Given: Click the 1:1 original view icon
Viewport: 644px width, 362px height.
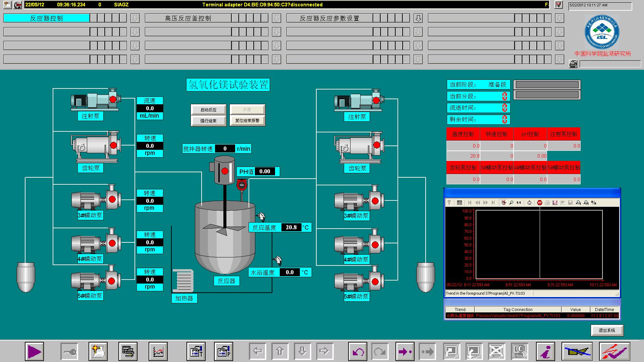Looking at the screenshot, I should pos(519,203).
